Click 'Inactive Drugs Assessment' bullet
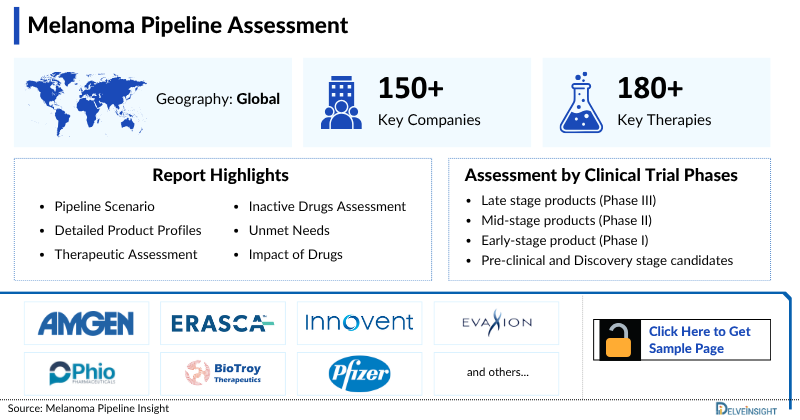The image size is (800, 420). [327, 206]
